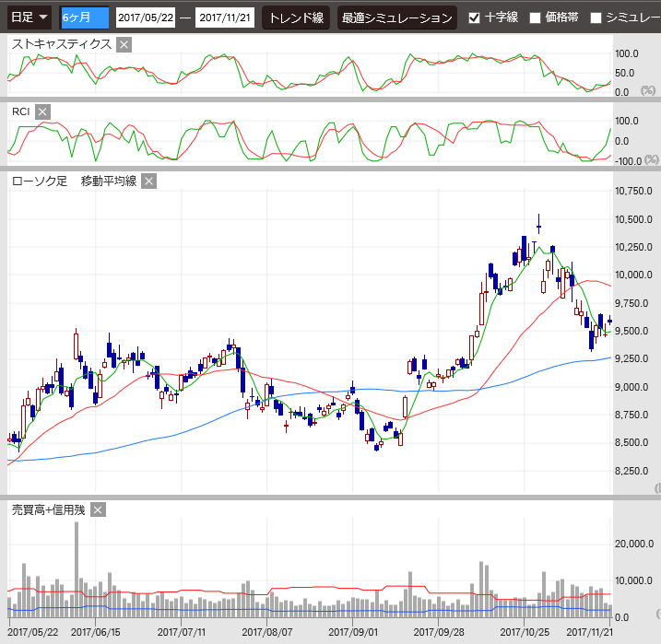Image resolution: width=661 pixels, height=644 pixels.
Task: Click the end date field 2017/11/21
Action: [225, 18]
